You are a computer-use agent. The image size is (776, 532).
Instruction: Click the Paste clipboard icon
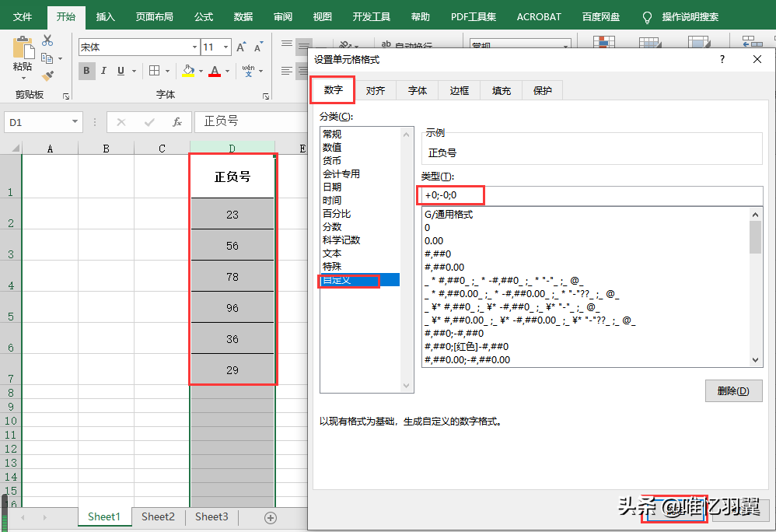coord(23,48)
